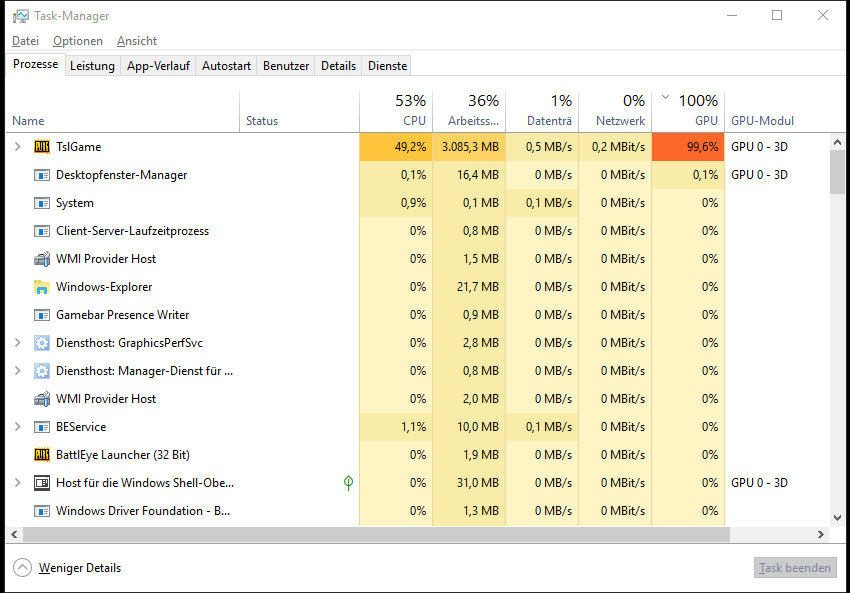This screenshot has width=850, height=593.
Task: Click the TslGame PUBG icon
Action: click(42, 147)
